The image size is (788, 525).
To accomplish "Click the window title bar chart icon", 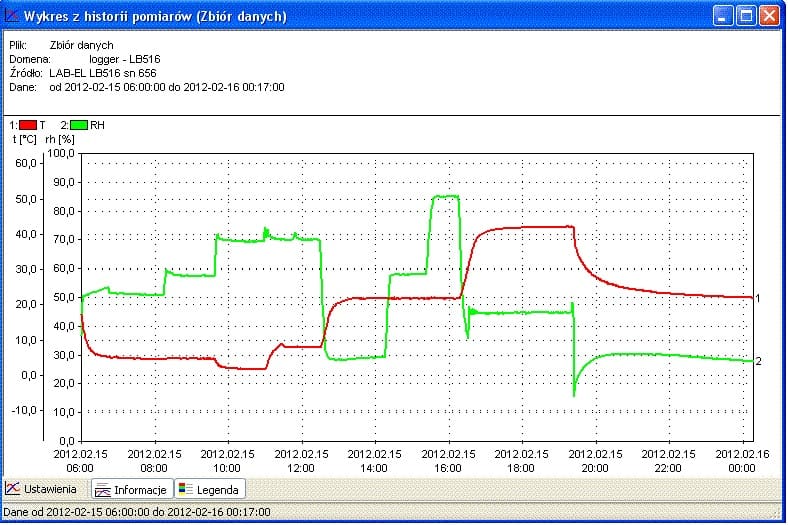I will tap(12, 16).
